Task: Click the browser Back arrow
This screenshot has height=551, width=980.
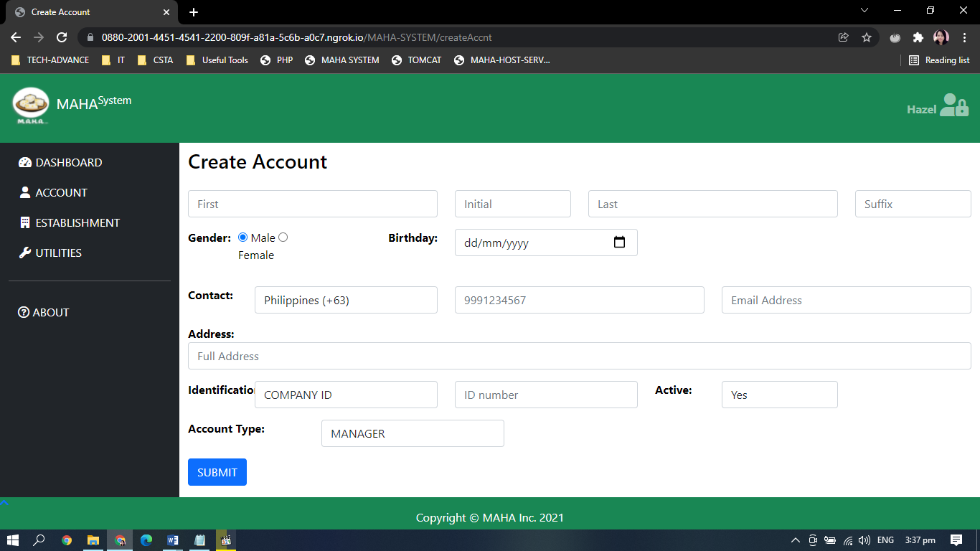Action: (16, 37)
